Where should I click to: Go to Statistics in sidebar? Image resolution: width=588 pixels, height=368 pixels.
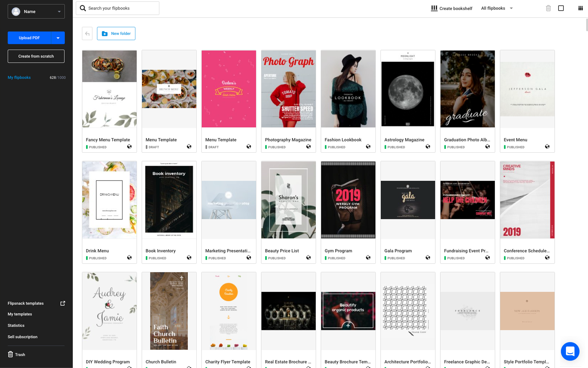click(16, 325)
